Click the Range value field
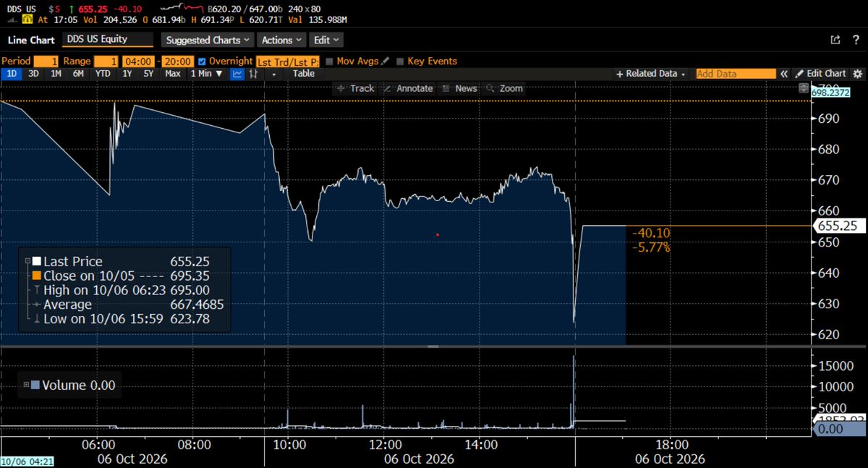The height and width of the screenshot is (468, 868). (106, 61)
